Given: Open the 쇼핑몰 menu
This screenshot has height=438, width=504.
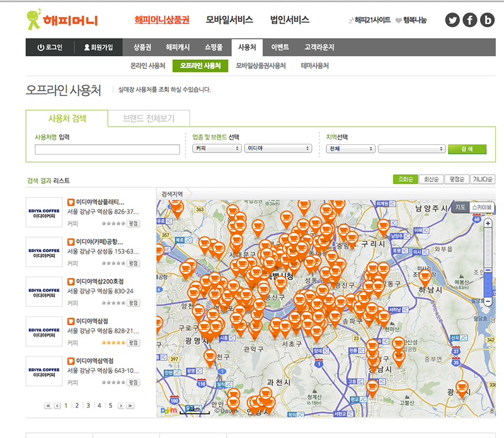Looking at the screenshot, I should pyautogui.click(x=214, y=47).
